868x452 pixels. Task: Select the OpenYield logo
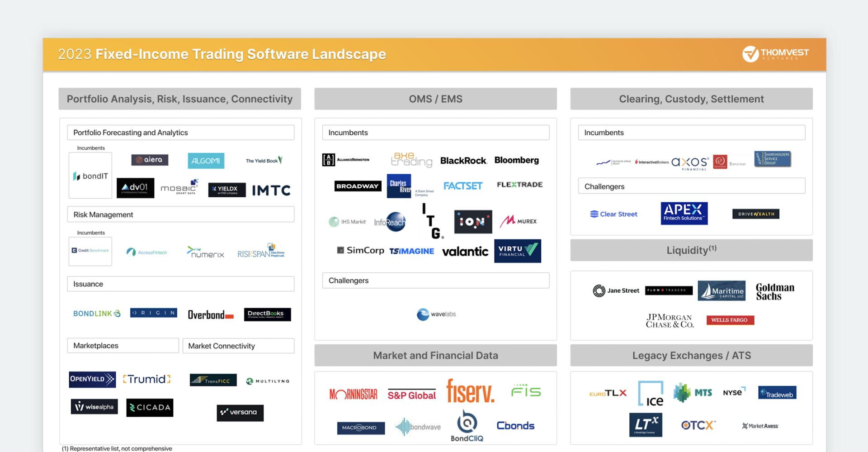(x=92, y=379)
